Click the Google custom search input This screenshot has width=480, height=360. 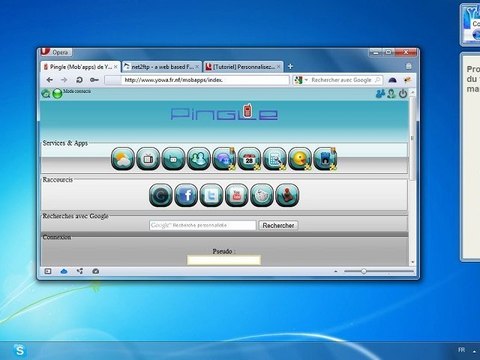click(x=203, y=225)
